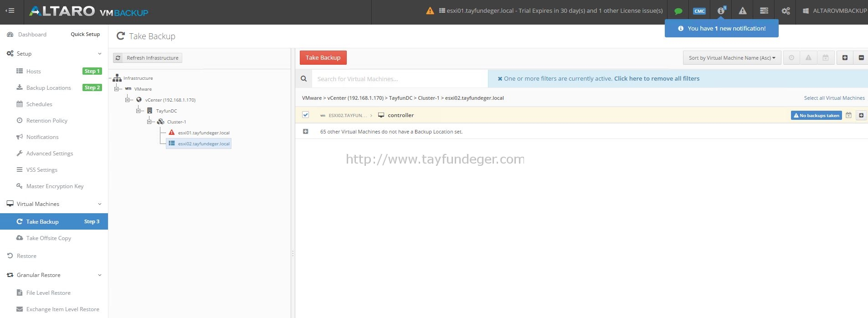Select esxi01.tayfundeger.local host
868x318 pixels.
pos(204,133)
